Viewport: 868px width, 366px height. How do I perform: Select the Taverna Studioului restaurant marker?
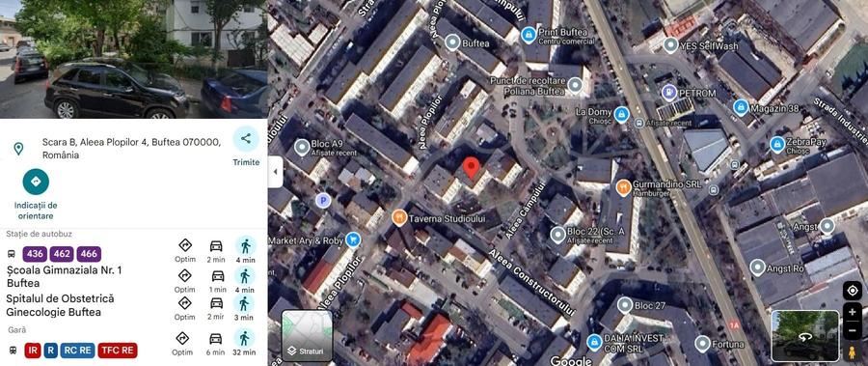(399, 217)
